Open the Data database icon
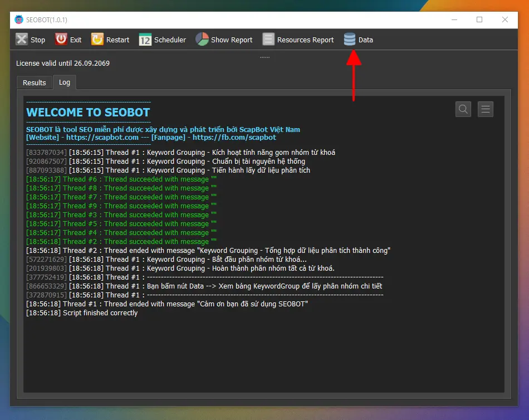 pyautogui.click(x=350, y=39)
